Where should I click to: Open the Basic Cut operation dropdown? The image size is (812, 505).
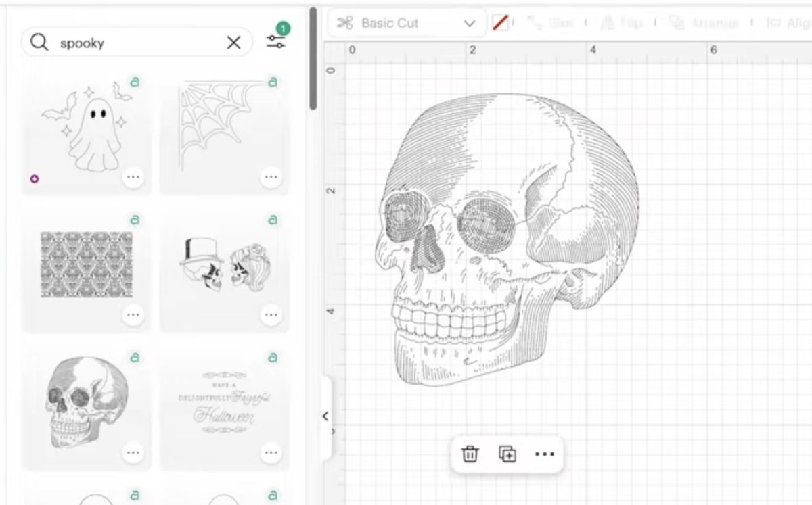[x=407, y=23]
